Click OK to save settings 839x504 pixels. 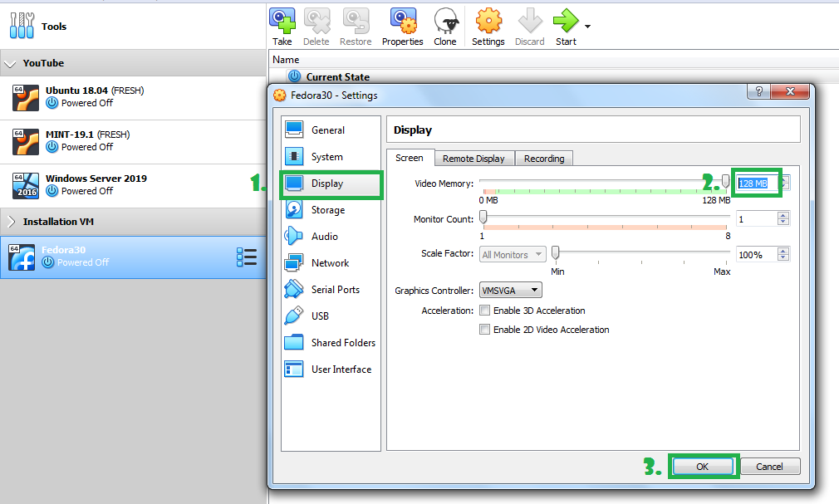pyautogui.click(x=703, y=467)
